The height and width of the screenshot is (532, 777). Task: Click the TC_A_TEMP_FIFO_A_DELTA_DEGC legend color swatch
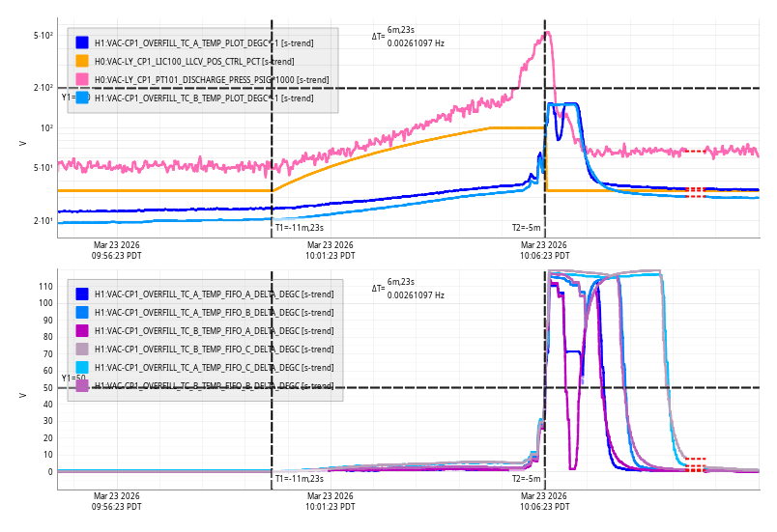[x=82, y=294]
